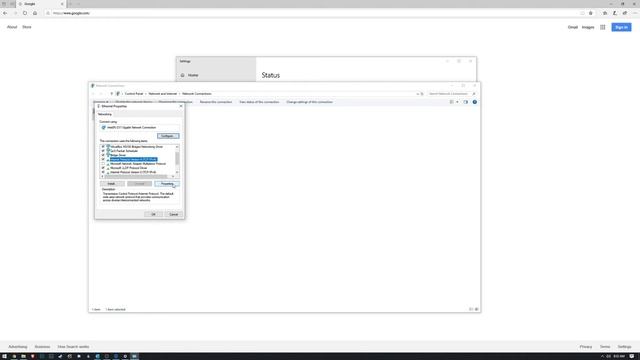Select the QoS Packet Scheduler row
Viewport: 640px width, 360px height.
click(124, 151)
